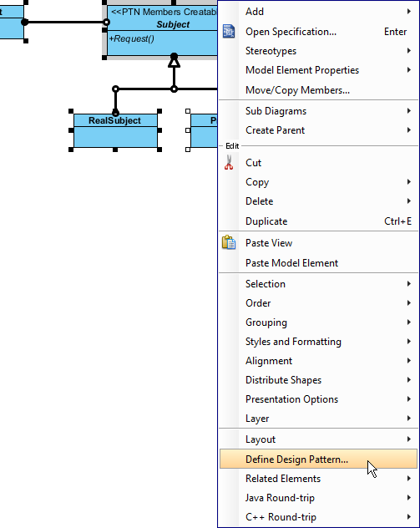Viewport: 420px width, 528px height.
Task: Choose Open Specification... from context menu
Action: pyautogui.click(x=318, y=31)
